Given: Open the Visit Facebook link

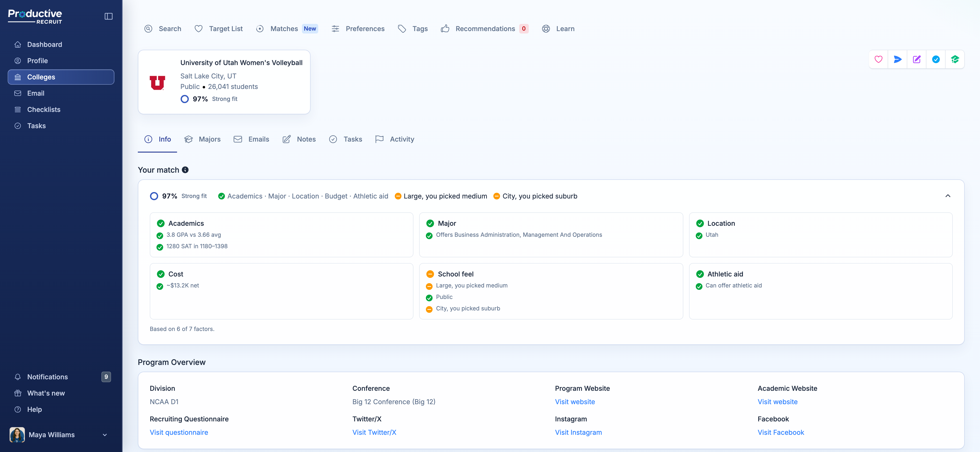Looking at the screenshot, I should click(781, 433).
